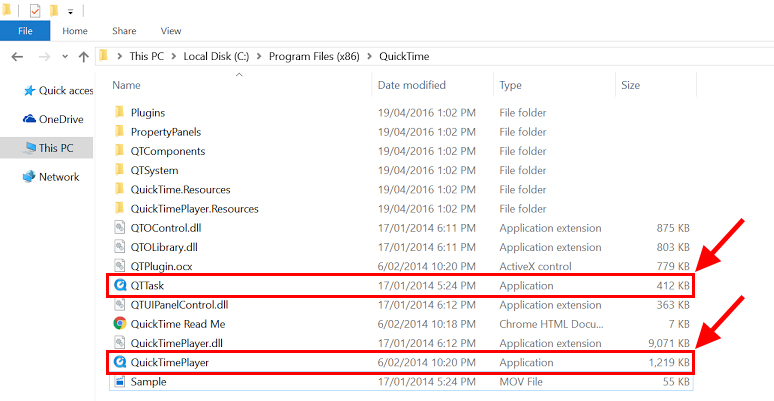774x401 pixels.
Task: Click the QTTask application icon
Action: pyautogui.click(x=121, y=285)
